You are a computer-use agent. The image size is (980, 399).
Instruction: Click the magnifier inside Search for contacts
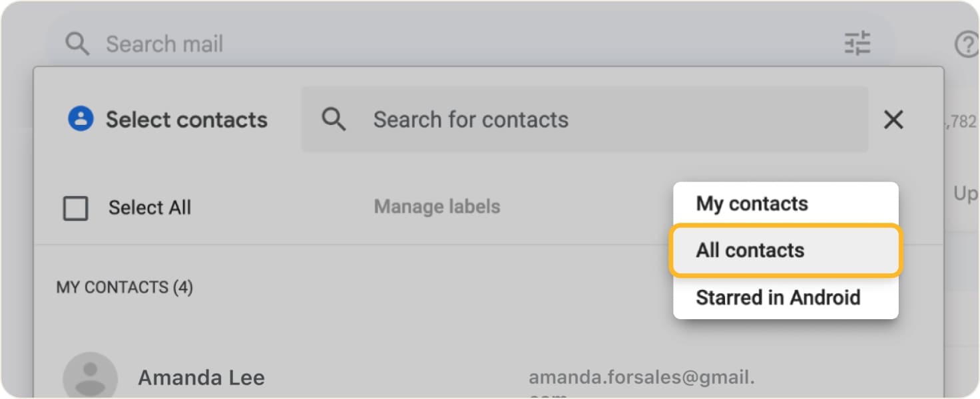click(x=334, y=119)
